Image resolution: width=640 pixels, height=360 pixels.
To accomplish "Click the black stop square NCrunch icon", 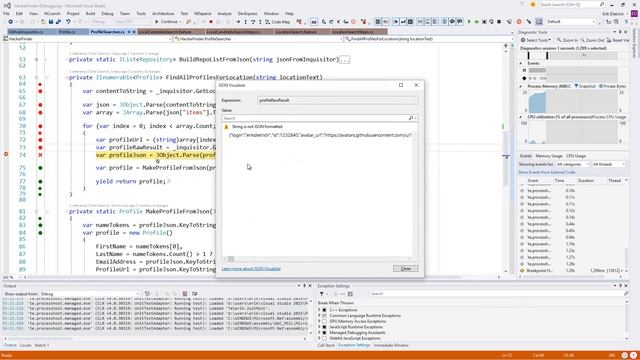I will 499,22.
